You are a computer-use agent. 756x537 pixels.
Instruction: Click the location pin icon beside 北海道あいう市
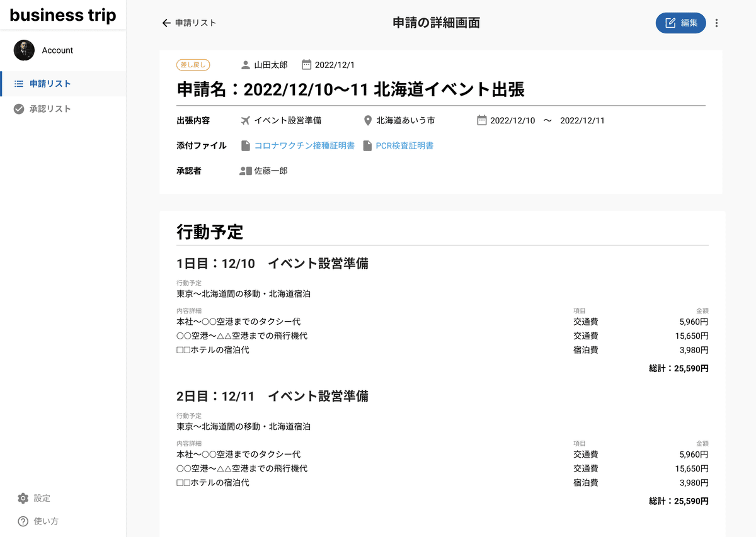coord(368,120)
